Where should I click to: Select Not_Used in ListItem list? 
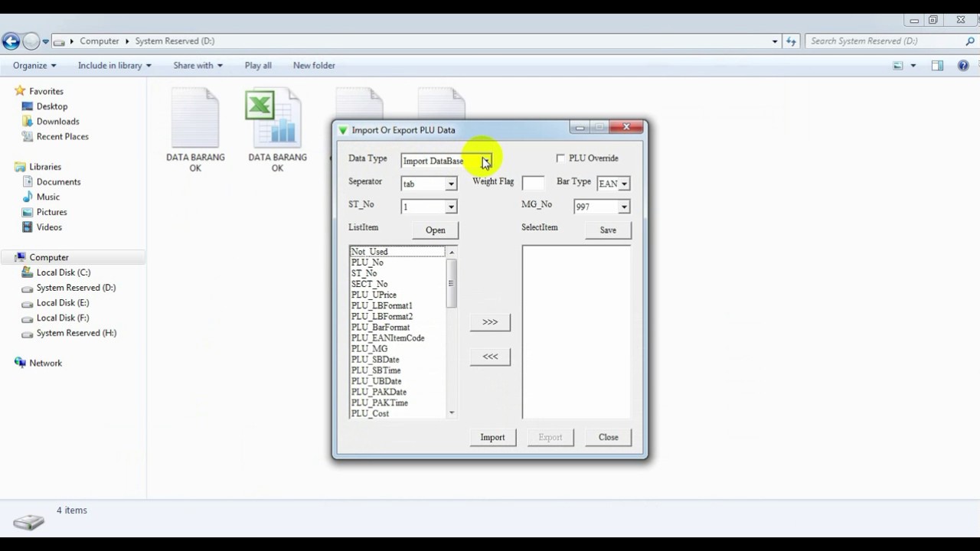pos(397,252)
